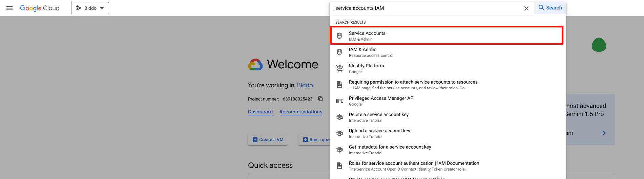Click tutorial icon beside Delete a service account key

[339, 117]
